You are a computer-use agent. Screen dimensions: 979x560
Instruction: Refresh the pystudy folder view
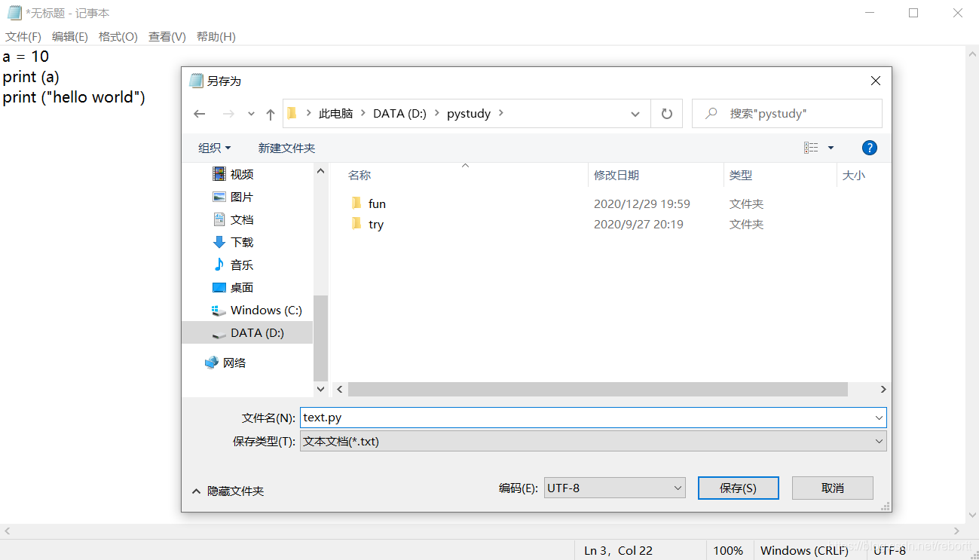tap(666, 114)
